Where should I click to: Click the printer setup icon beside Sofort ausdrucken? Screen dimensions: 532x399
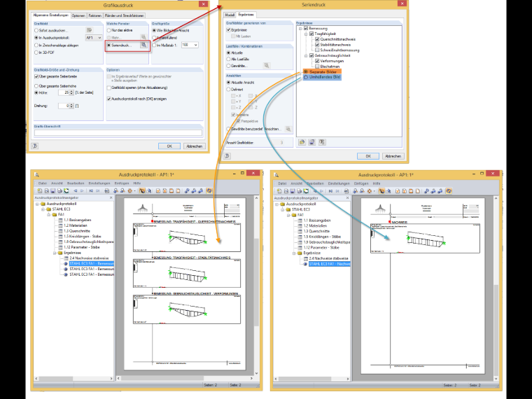click(x=89, y=30)
